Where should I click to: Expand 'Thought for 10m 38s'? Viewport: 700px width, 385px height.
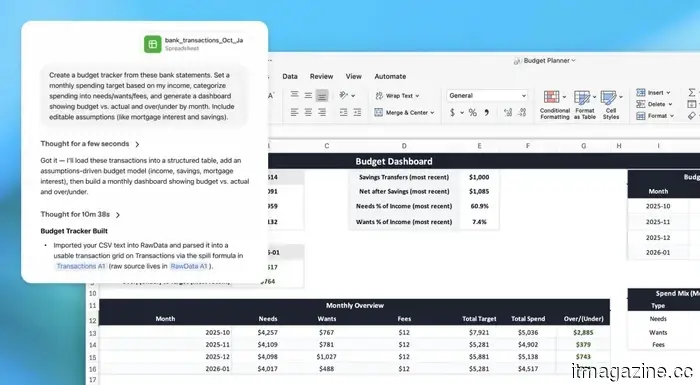80,214
